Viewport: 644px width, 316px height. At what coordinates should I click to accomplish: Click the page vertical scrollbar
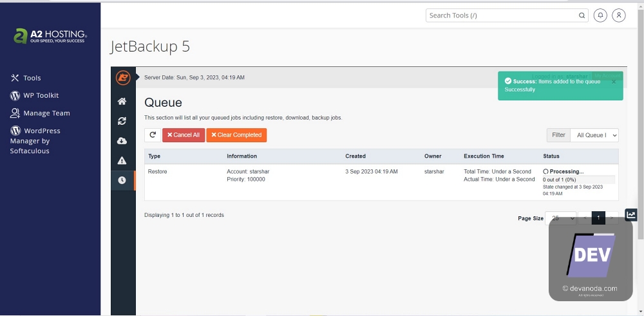pos(641,123)
